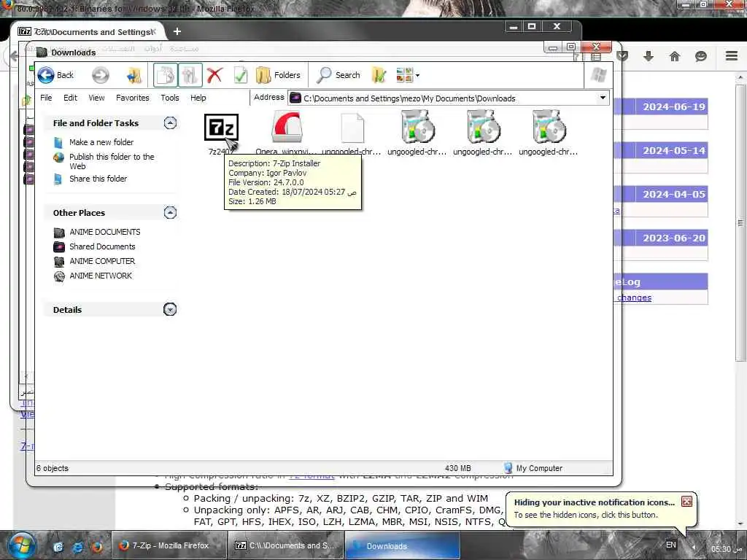Viewport: 747px width, 560px height.
Task: Click Firefox's chat bubble toolbar icon
Action: point(701,56)
